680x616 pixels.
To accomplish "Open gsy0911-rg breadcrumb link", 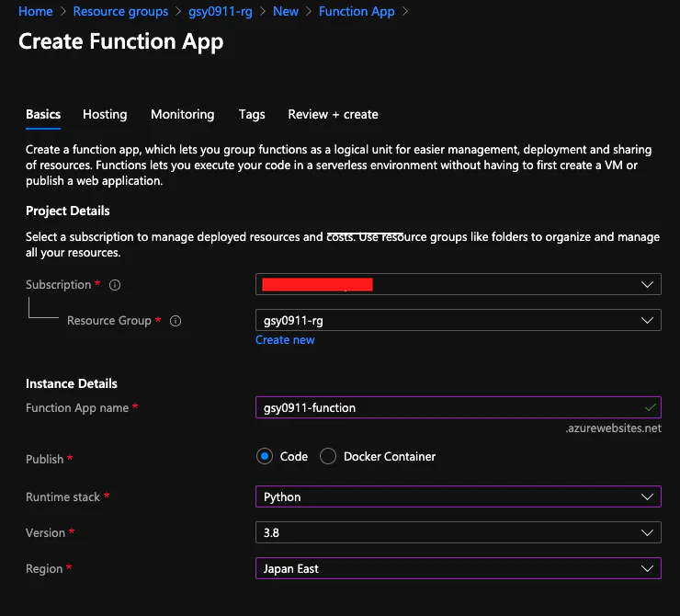I will [x=221, y=11].
